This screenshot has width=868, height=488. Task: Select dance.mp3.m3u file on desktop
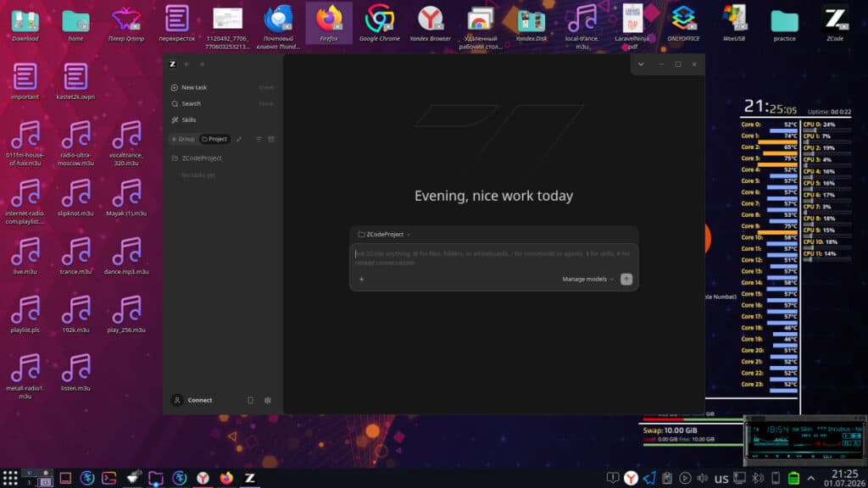point(126,256)
